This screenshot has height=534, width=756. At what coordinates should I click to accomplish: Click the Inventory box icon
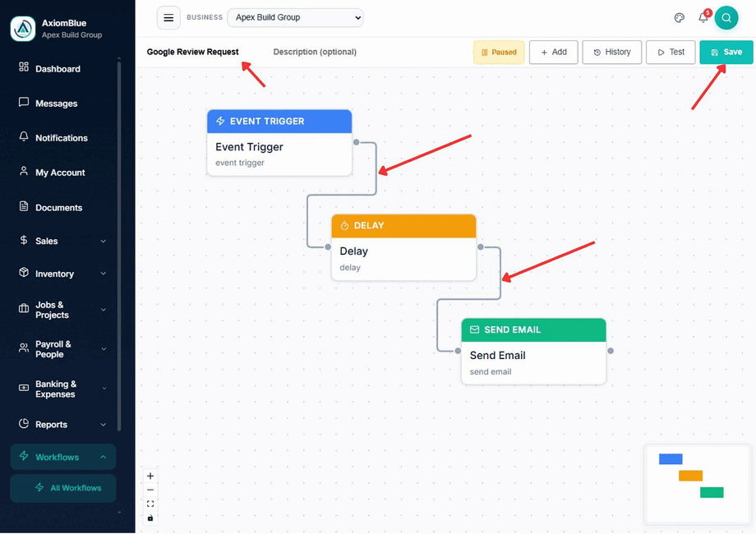24,272
